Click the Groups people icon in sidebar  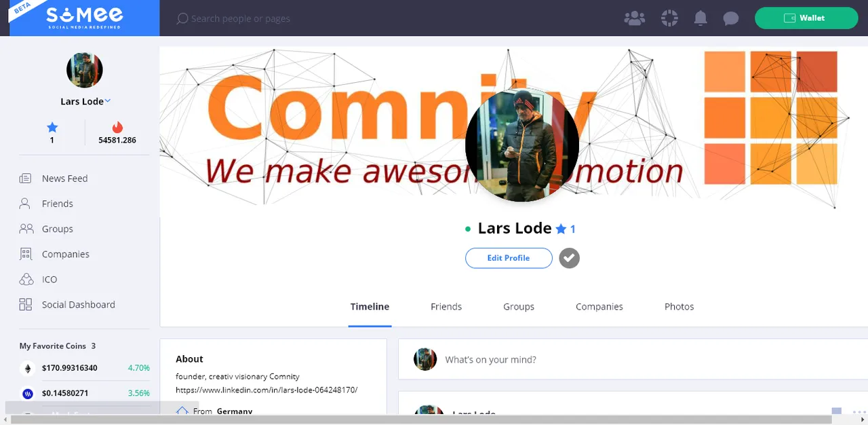point(26,229)
